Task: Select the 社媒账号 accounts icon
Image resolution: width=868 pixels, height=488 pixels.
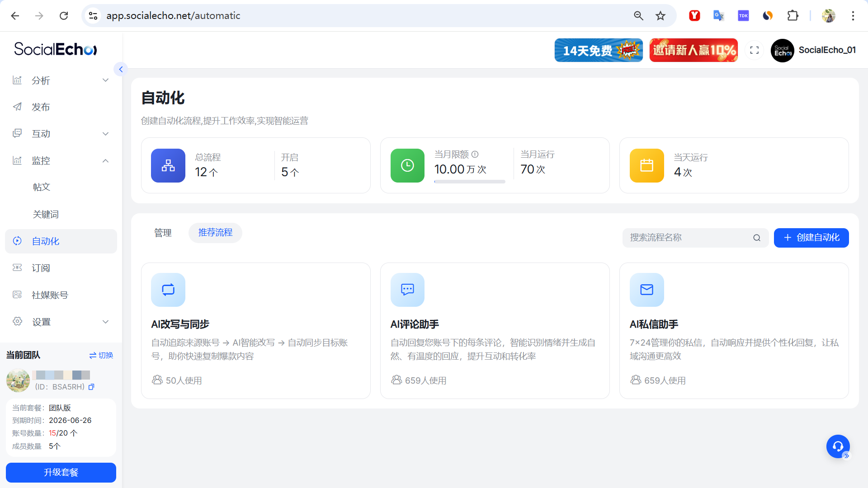Action: click(17, 295)
